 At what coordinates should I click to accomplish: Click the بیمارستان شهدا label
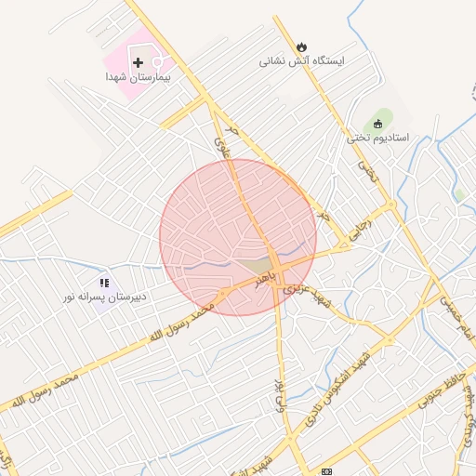click(139, 77)
